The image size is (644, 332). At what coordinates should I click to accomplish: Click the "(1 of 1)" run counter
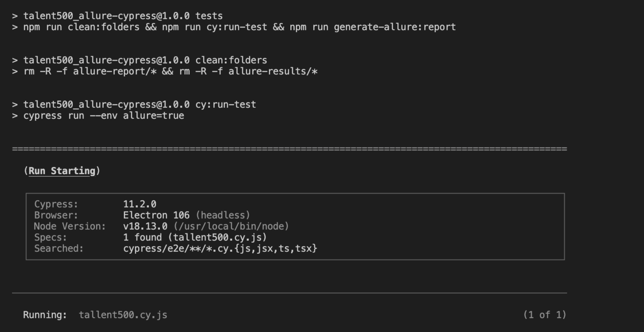click(x=544, y=315)
